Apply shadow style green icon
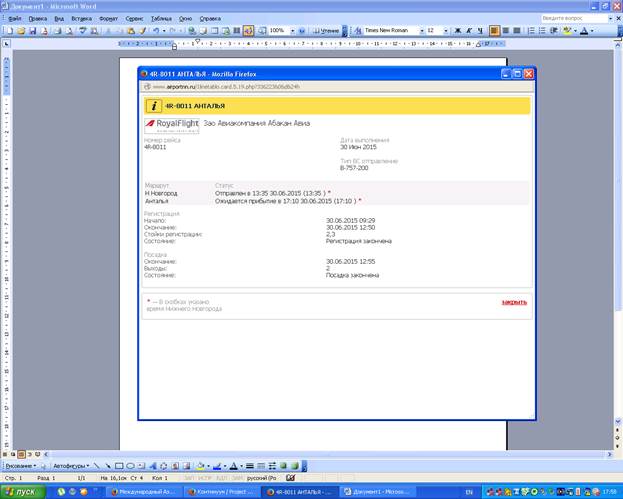 (283, 466)
